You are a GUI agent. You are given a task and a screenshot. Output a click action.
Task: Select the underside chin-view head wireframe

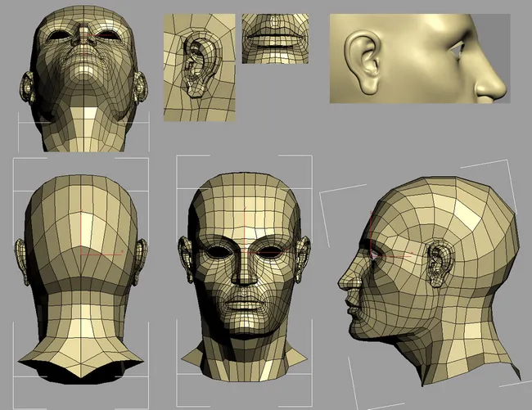[x=83, y=79]
